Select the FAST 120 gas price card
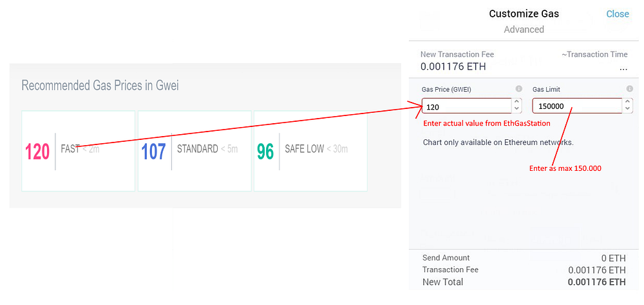Screen dimensions: 644x305 pyautogui.click(x=78, y=151)
